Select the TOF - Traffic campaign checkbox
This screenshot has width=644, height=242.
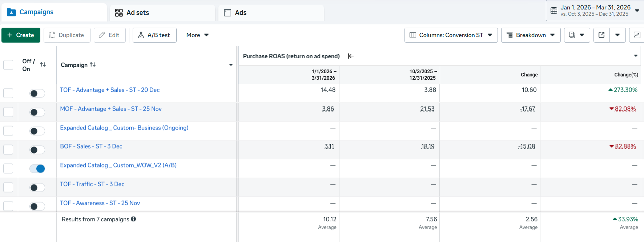coord(8,187)
